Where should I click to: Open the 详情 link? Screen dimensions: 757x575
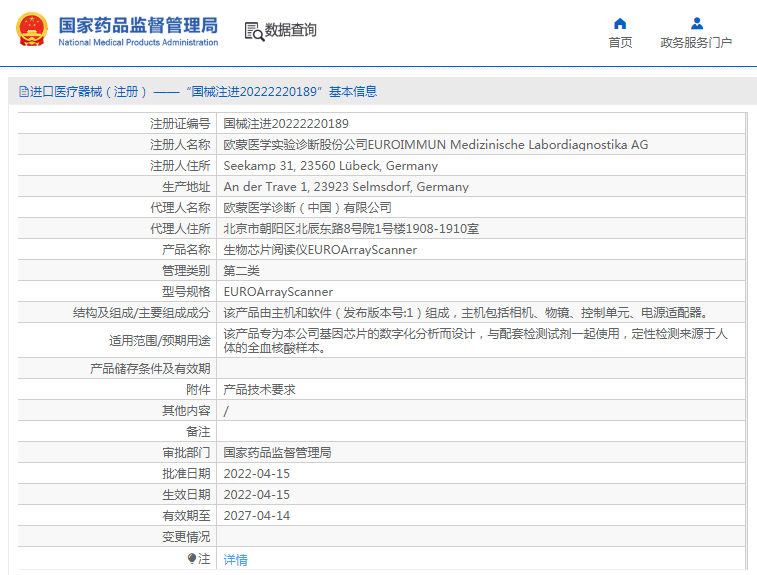tap(236, 560)
